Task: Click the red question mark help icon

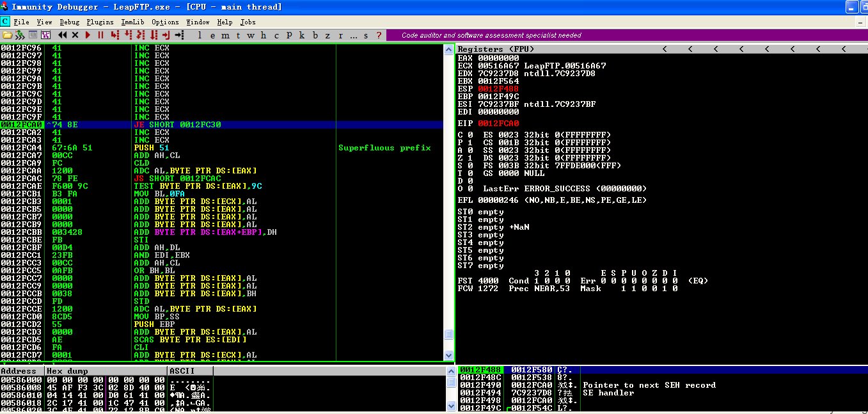Action: click(x=379, y=35)
